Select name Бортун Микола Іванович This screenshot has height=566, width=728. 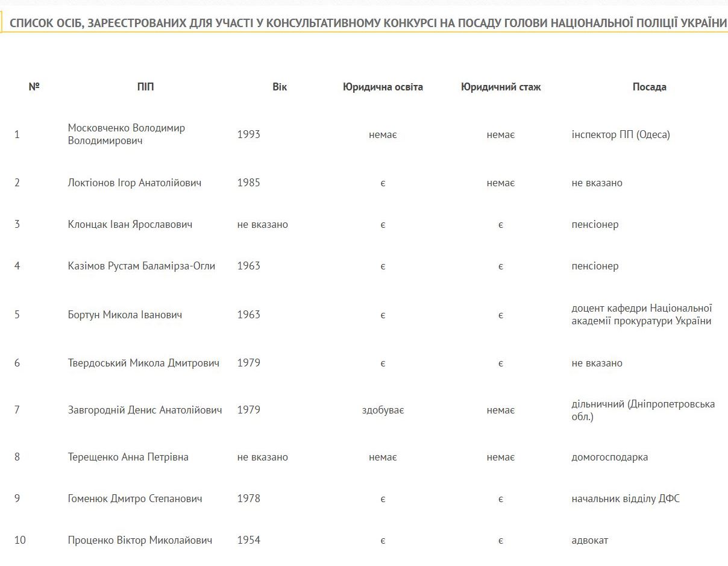pyautogui.click(x=125, y=315)
